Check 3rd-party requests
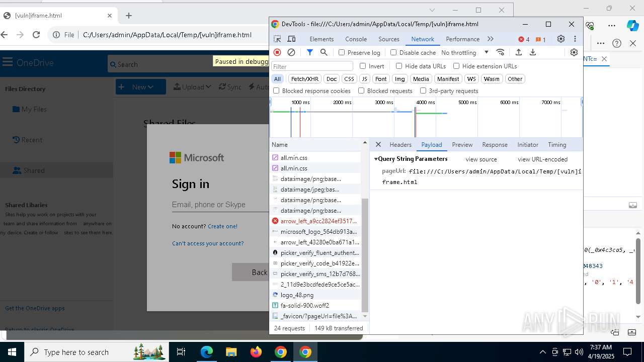 tap(423, 90)
